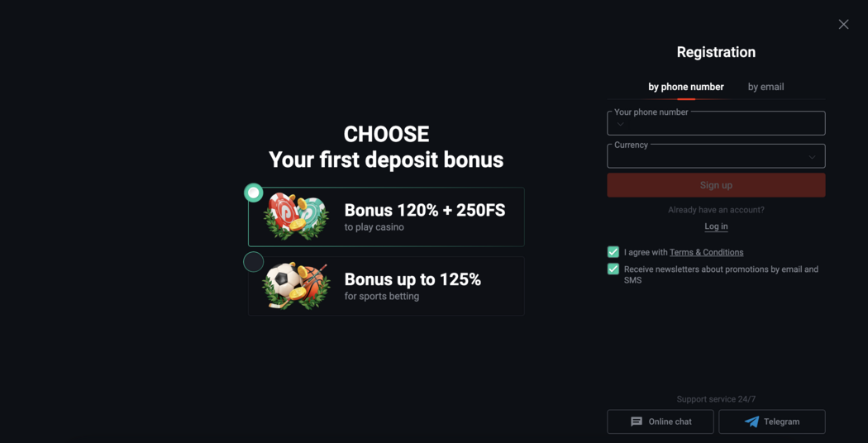Select the 120% + 250FS casino bonus radio
The image size is (868, 443).
[x=254, y=193]
